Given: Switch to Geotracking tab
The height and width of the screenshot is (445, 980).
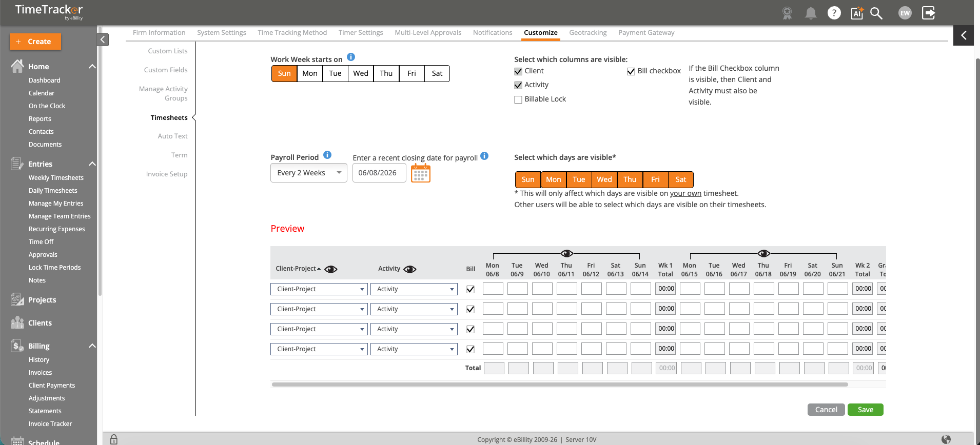Looking at the screenshot, I should click(x=588, y=32).
